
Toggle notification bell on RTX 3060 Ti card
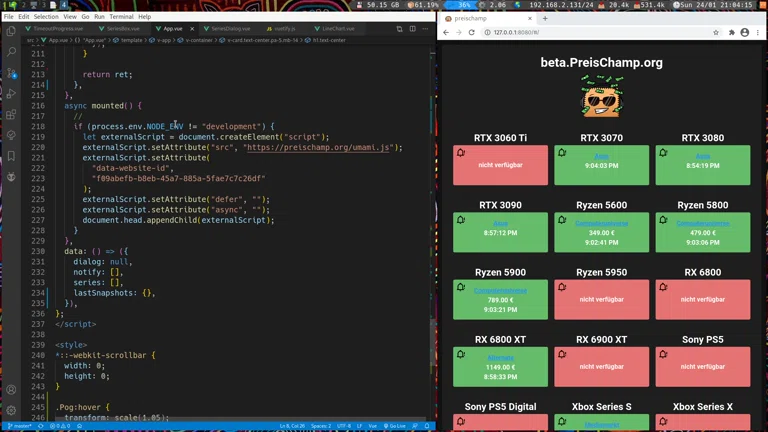461,153
